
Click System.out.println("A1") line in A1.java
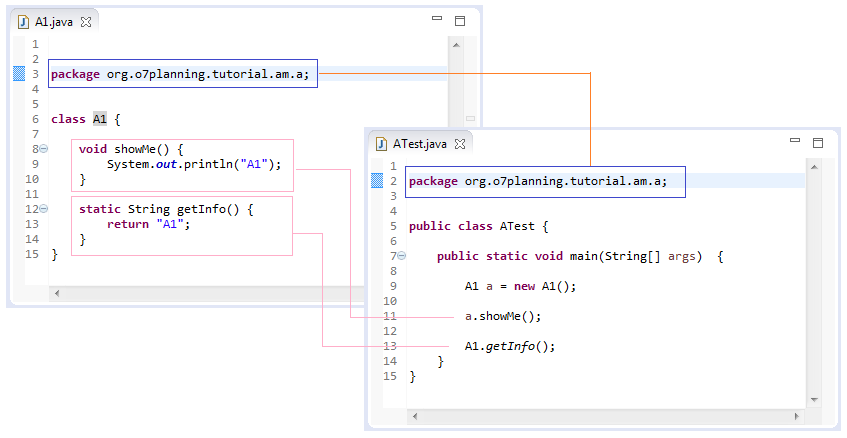click(x=194, y=164)
